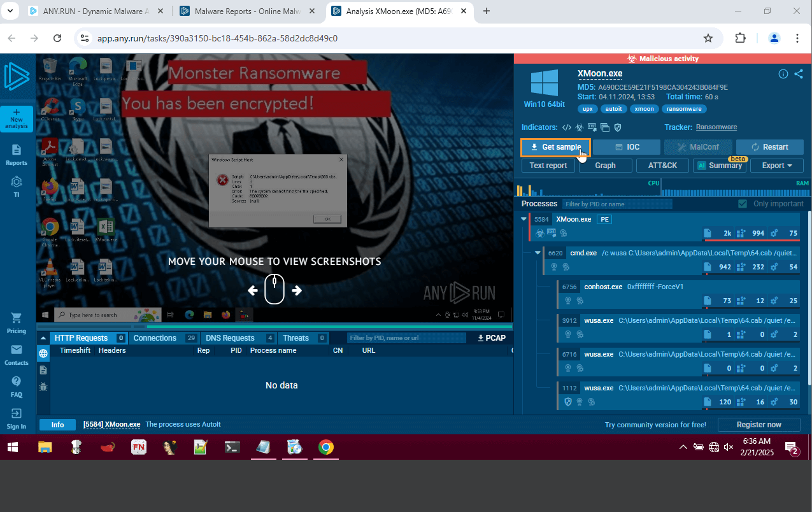Click the shield indicator icon
The image size is (812, 512).
(617, 127)
